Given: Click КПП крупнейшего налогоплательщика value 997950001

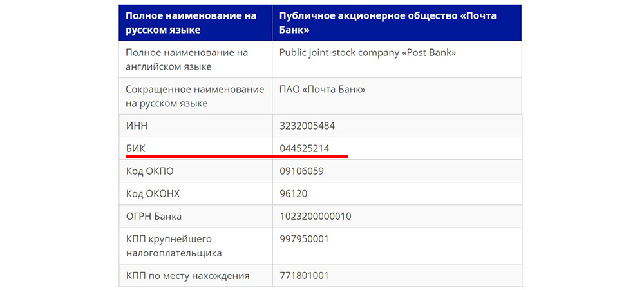Looking at the screenshot, I should (305, 238).
